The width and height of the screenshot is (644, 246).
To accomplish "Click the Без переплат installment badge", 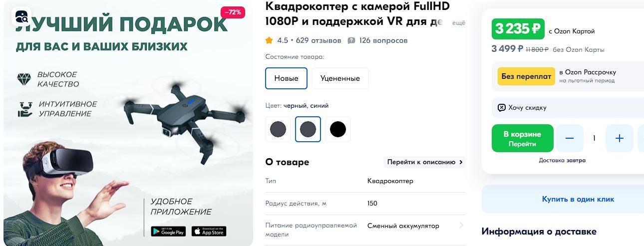I will point(526,76).
